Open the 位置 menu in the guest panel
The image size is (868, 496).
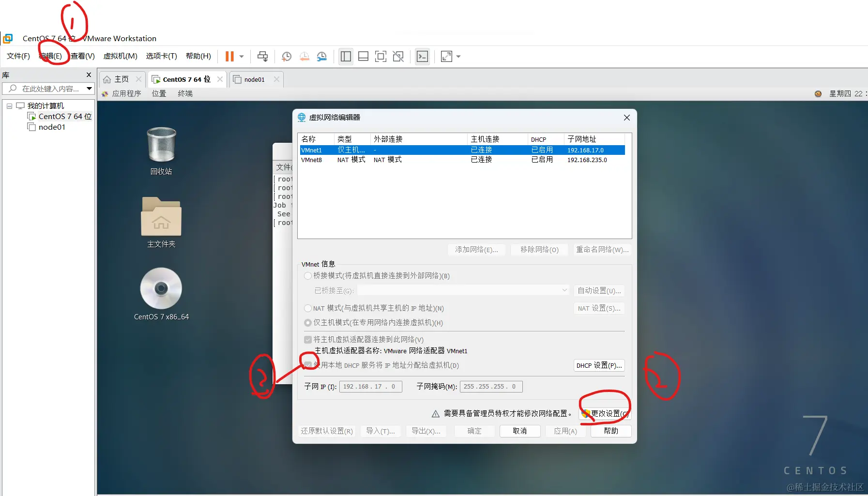click(159, 93)
